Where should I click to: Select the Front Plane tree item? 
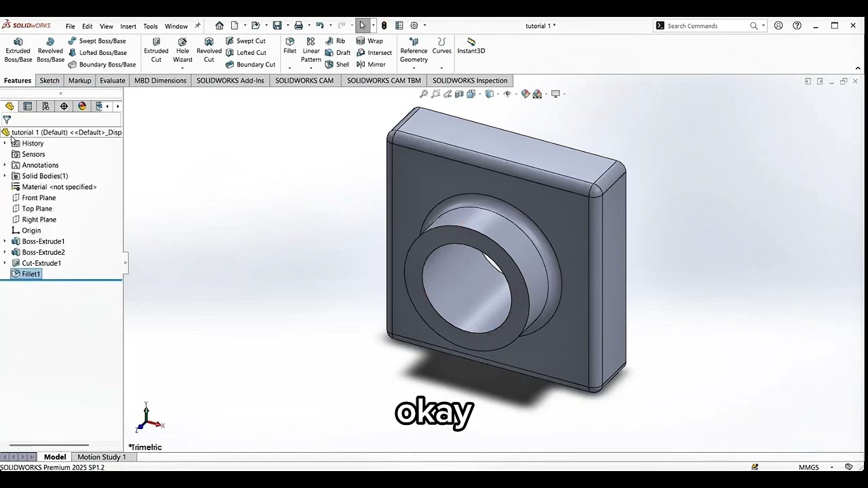click(x=34, y=198)
